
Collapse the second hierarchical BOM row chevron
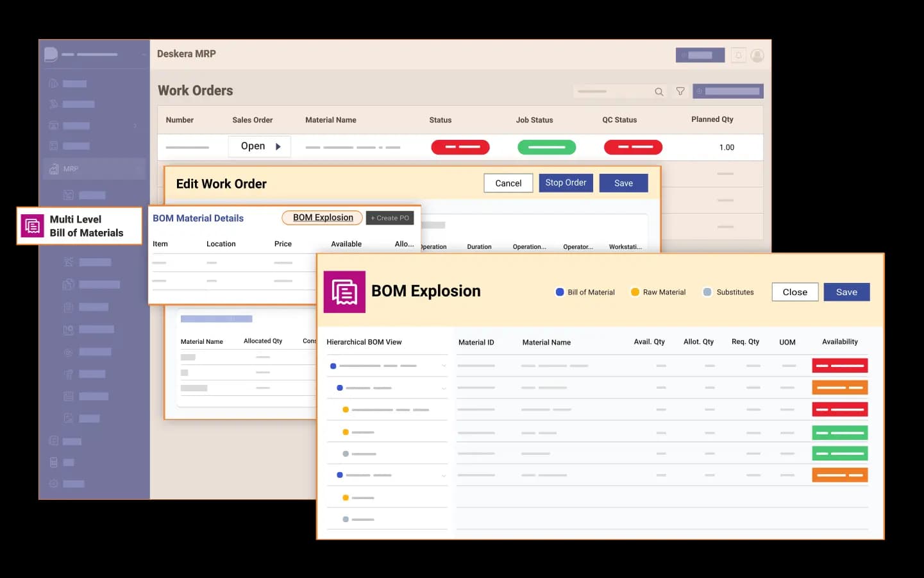(444, 389)
